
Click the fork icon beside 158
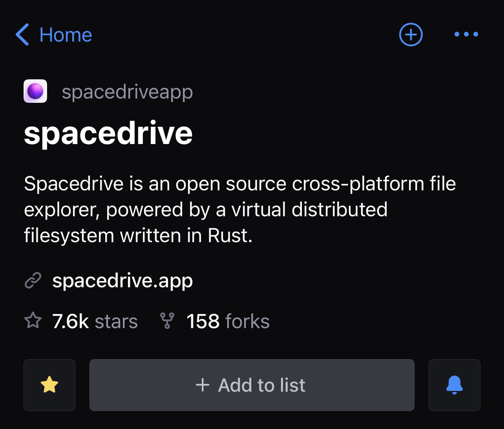pos(166,321)
